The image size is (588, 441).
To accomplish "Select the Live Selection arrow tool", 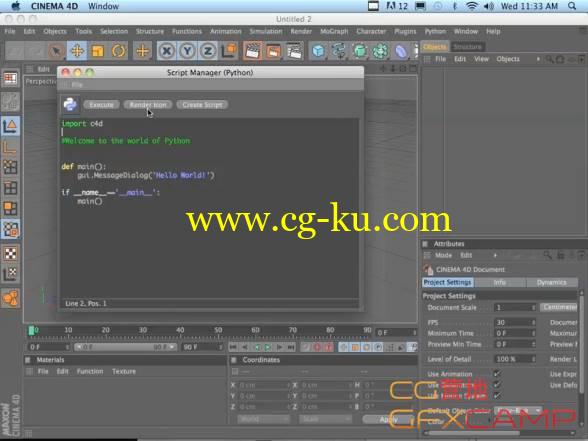I will click(x=56, y=51).
